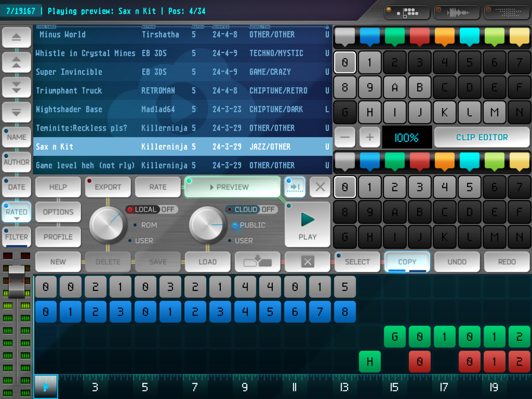
Task: Sort the song list by AUTHOR
Action: tap(16, 162)
